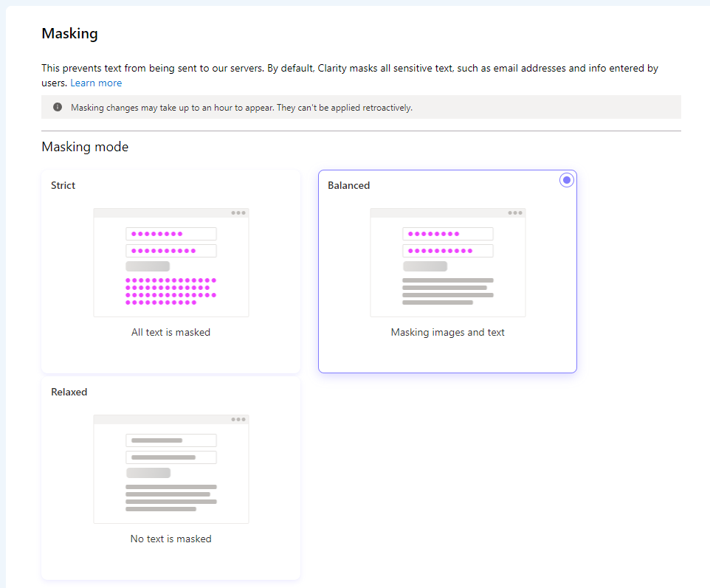Click the Strict mode preview thumbnail

click(x=171, y=263)
